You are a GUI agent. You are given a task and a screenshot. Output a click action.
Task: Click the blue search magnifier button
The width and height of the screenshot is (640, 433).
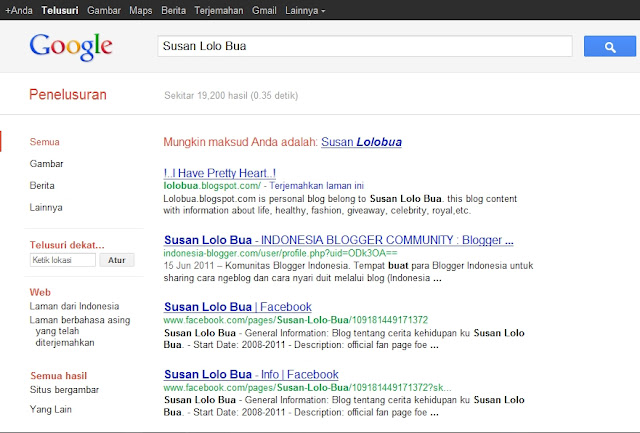pyautogui.click(x=609, y=46)
